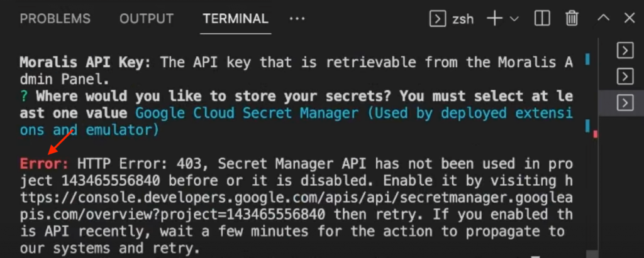Click the red marker in the scrollbar ruler

tap(595, 134)
